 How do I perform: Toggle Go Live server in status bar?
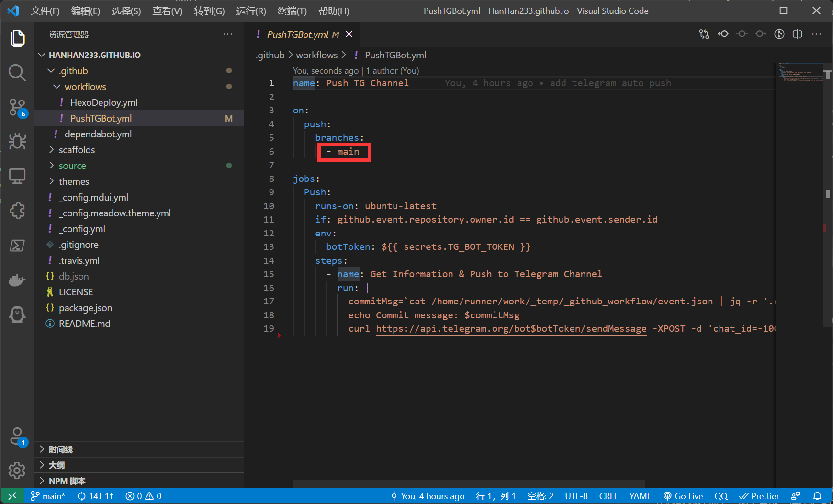coord(683,496)
